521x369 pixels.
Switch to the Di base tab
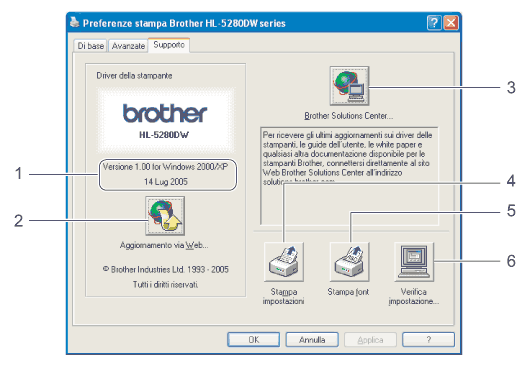tap(90, 46)
